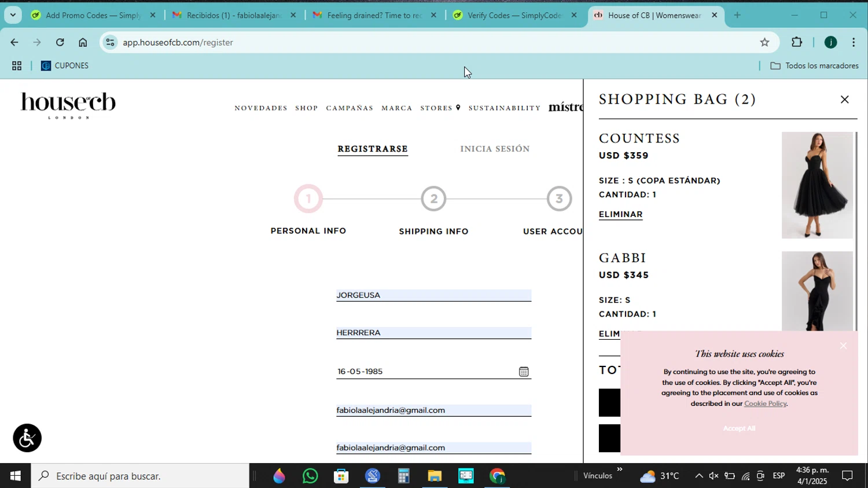
Task: Open Chrome's three-dot menu
Action: point(854,42)
